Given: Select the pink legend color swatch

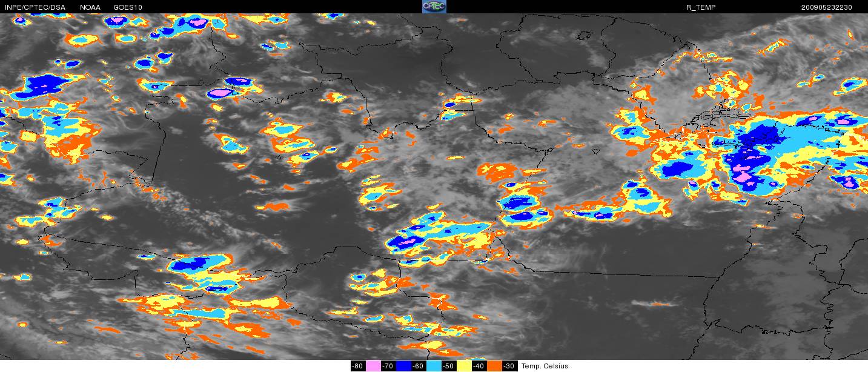Looking at the screenshot, I should (373, 366).
